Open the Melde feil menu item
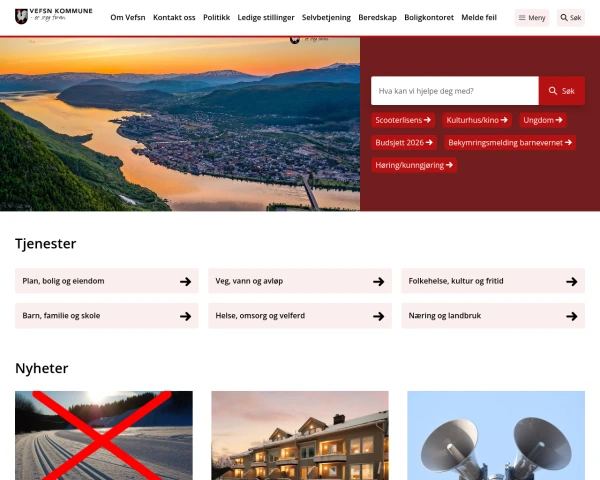The width and height of the screenshot is (600, 480). click(x=479, y=18)
